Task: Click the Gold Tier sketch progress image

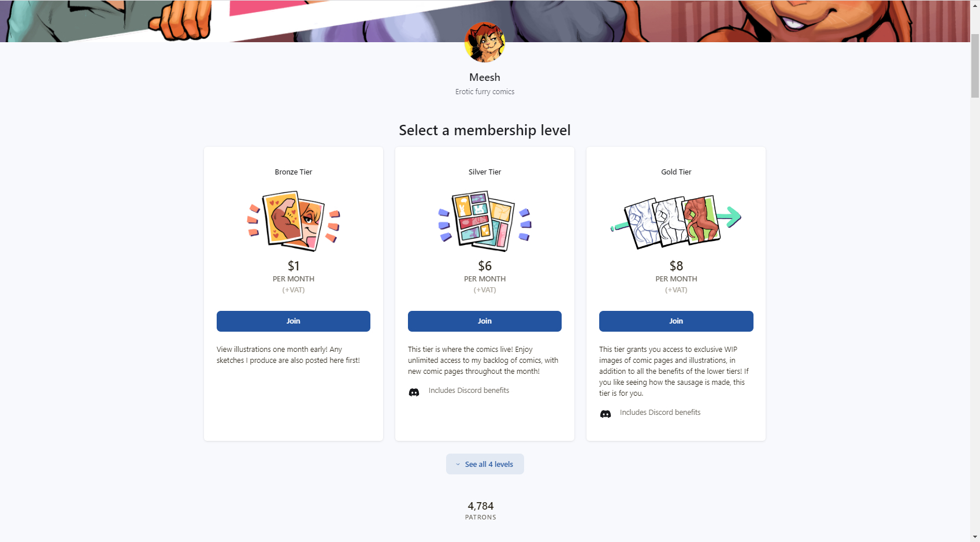Action: (676, 221)
